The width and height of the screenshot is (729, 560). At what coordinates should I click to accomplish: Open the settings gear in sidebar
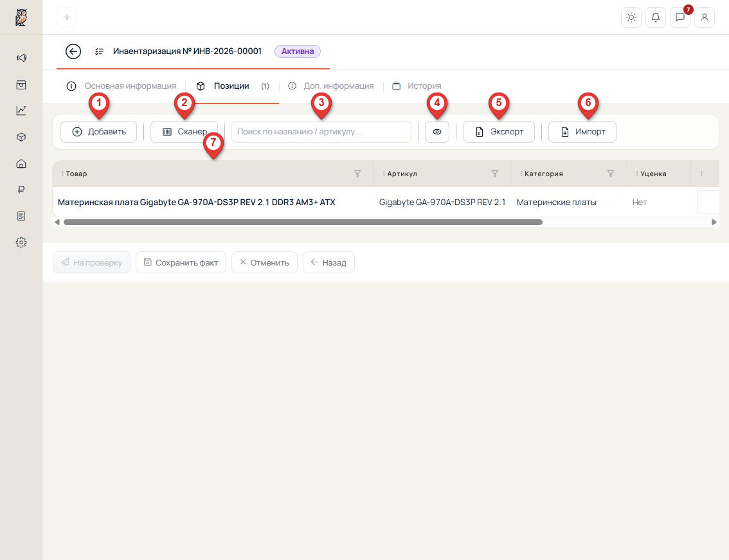coord(21,242)
